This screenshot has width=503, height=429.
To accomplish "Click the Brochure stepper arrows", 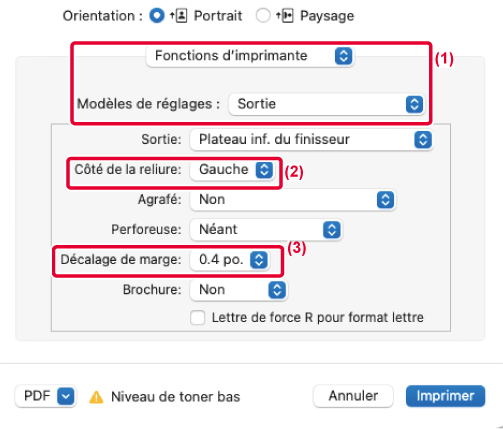I will [x=277, y=290].
